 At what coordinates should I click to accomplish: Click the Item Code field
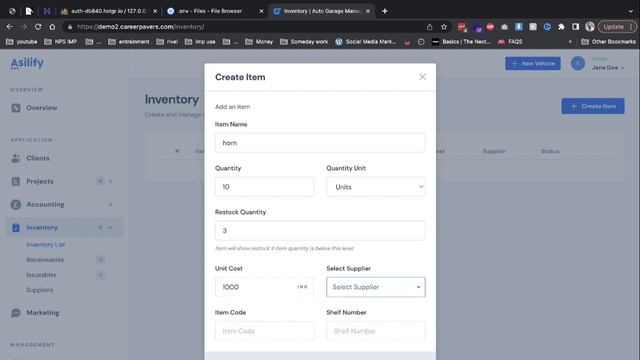pyautogui.click(x=264, y=331)
